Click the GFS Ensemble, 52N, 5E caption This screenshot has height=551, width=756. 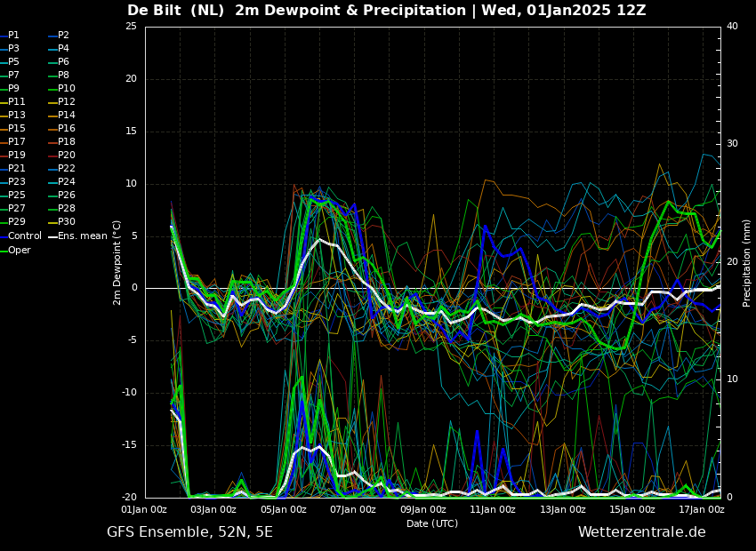(x=189, y=532)
